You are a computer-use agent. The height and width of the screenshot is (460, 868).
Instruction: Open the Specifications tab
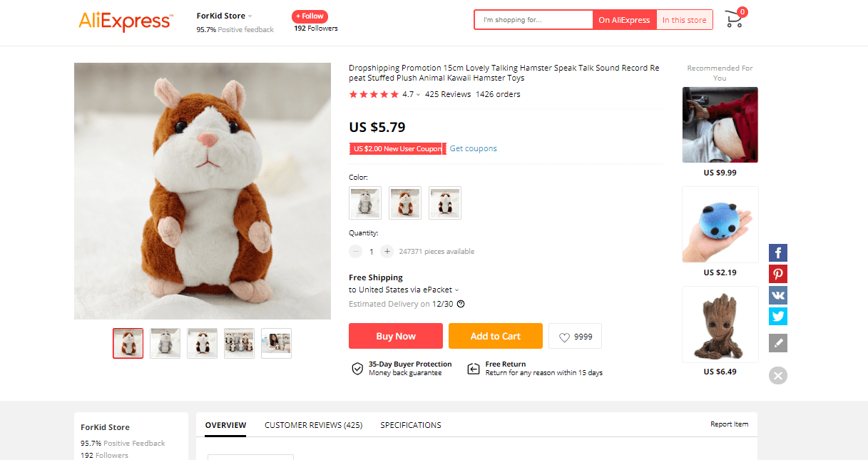coord(410,424)
